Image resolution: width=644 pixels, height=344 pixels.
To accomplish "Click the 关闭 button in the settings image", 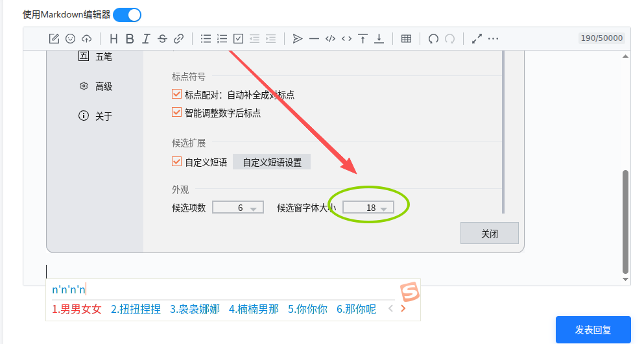I will pyautogui.click(x=490, y=234).
